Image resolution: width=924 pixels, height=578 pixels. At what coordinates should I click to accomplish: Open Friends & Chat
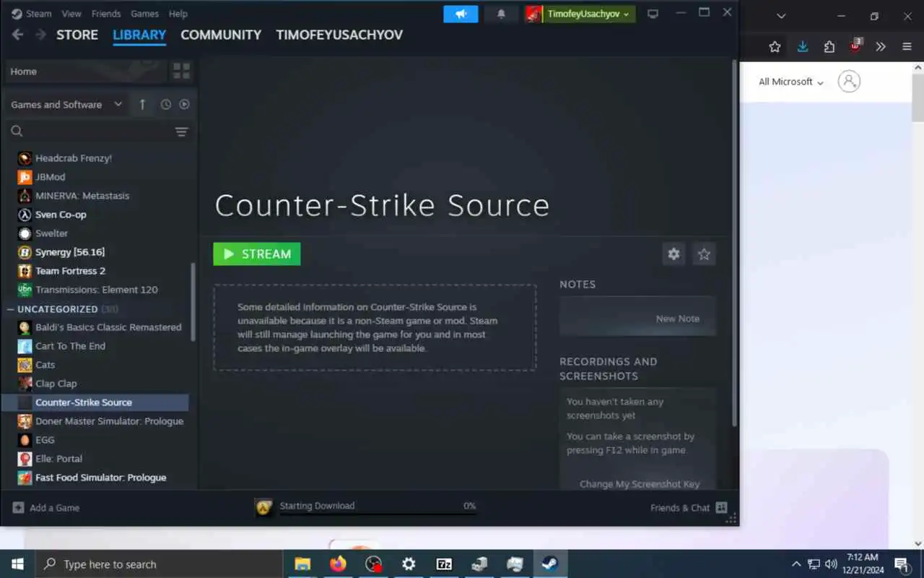coord(689,508)
